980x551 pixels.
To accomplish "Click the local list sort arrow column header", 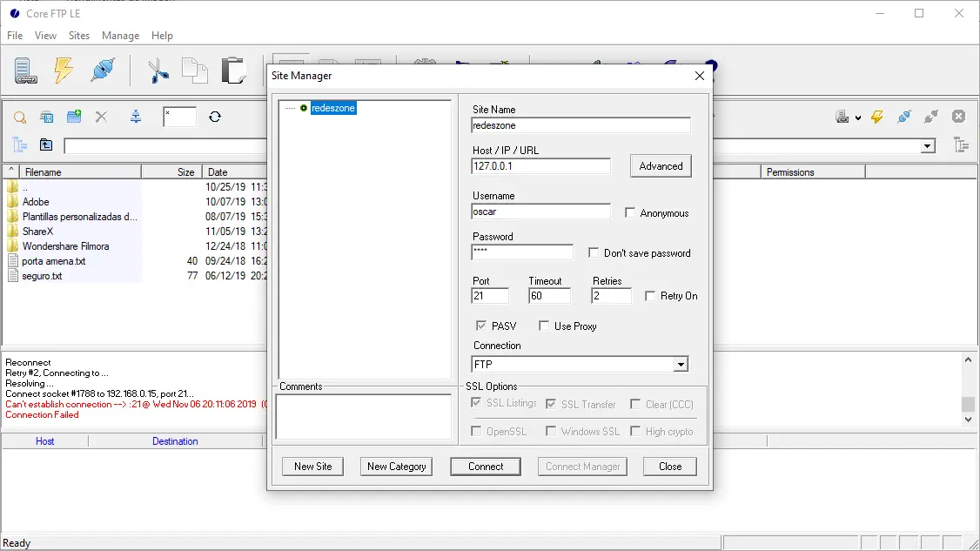I will pyautogui.click(x=11, y=171).
